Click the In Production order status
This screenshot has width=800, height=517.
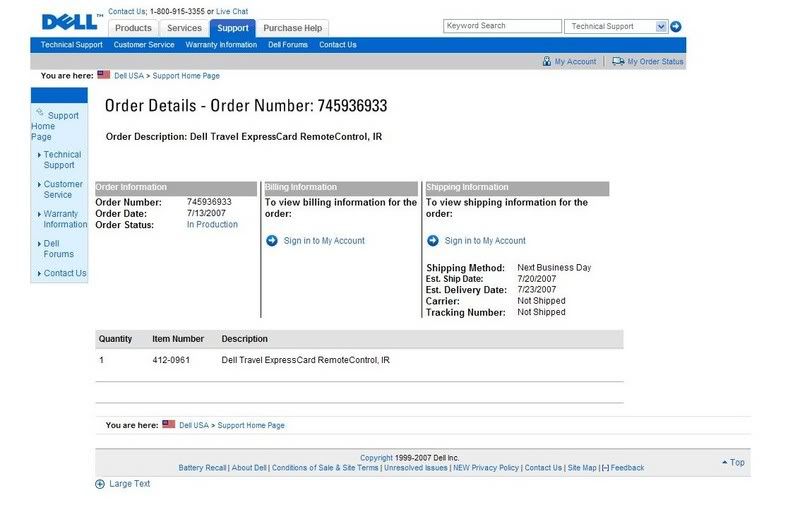pos(212,225)
